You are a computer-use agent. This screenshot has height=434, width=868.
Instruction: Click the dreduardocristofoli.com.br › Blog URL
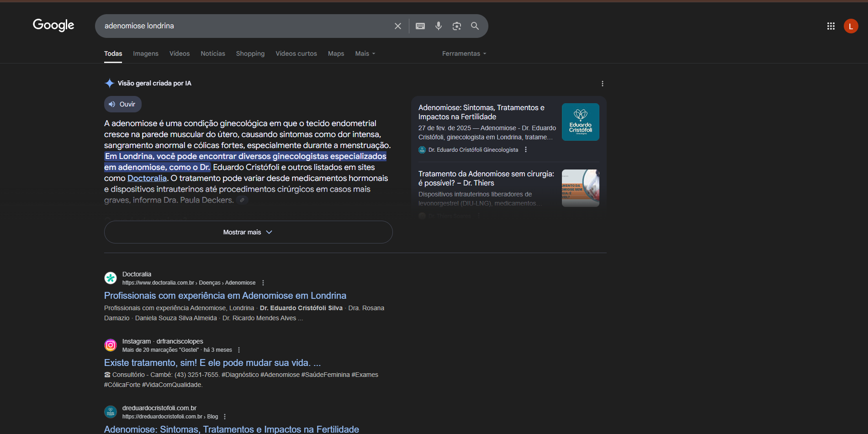coord(170,417)
